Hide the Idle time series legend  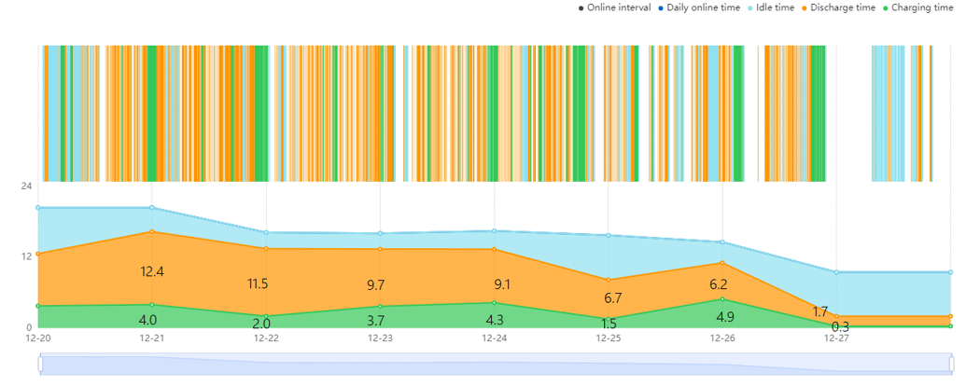click(x=771, y=7)
